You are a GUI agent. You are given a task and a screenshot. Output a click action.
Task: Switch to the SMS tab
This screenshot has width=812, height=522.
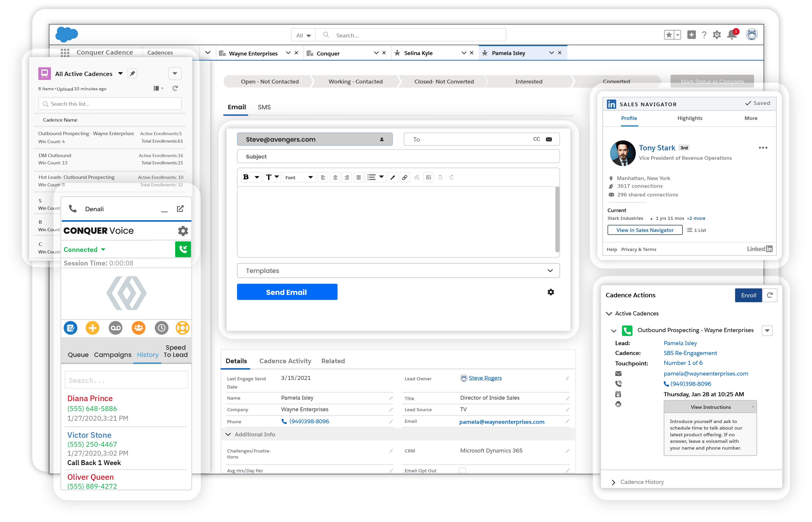[x=264, y=107]
